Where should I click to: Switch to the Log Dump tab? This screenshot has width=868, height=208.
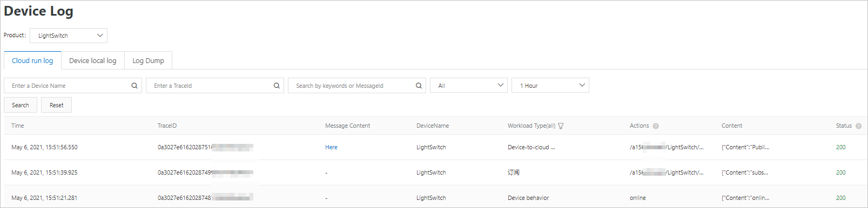[x=149, y=61]
